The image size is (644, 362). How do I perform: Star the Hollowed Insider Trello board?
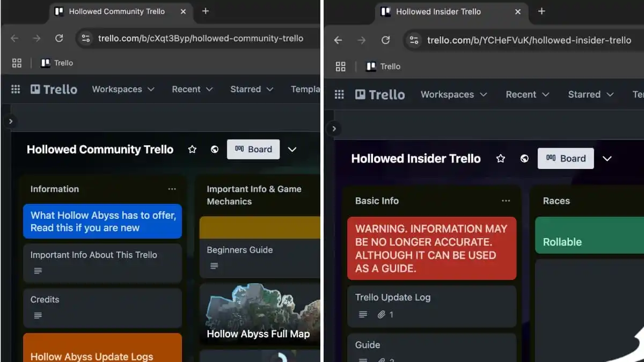(x=501, y=159)
